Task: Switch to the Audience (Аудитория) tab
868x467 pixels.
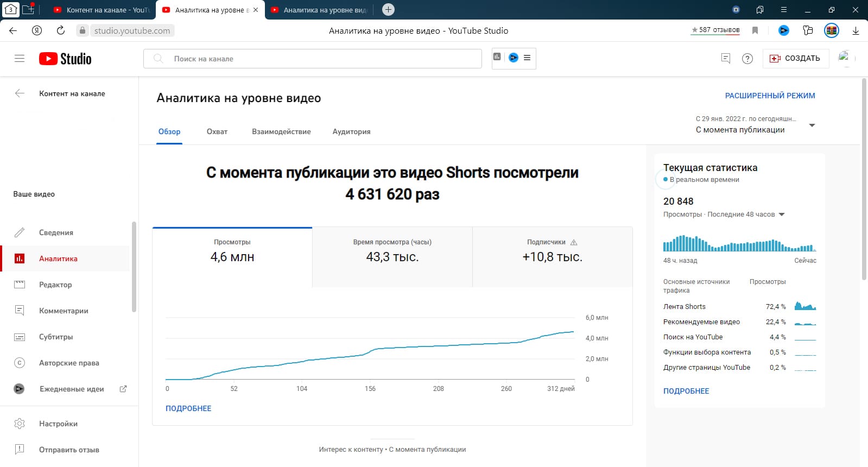Action: (x=351, y=131)
